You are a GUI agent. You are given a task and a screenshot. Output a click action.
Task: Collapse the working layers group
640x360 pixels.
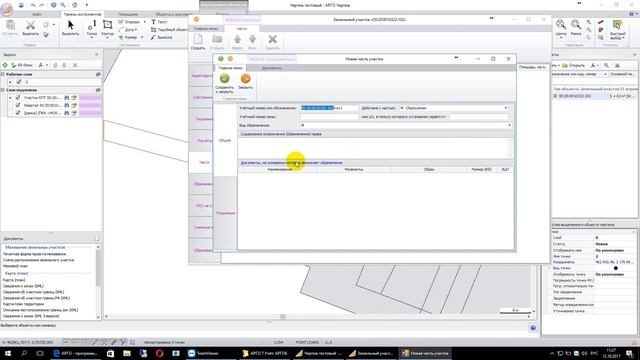click(x=3, y=74)
